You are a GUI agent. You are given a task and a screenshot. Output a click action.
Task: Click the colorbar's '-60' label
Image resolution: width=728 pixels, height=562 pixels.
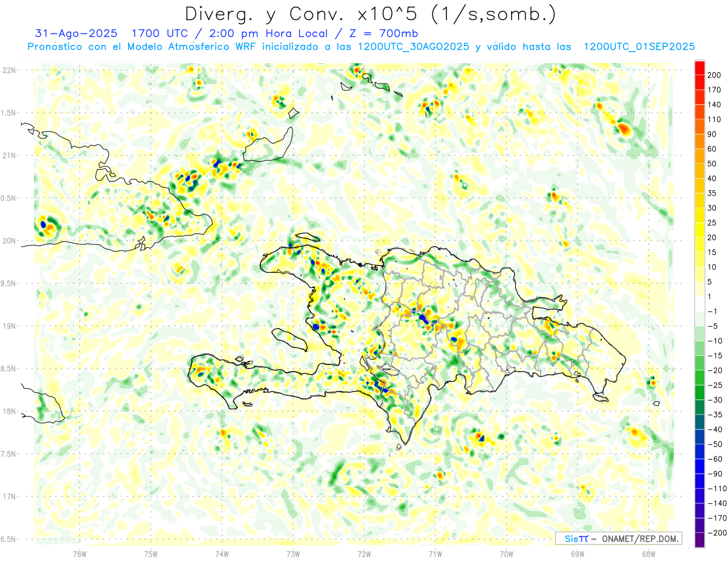click(714, 459)
